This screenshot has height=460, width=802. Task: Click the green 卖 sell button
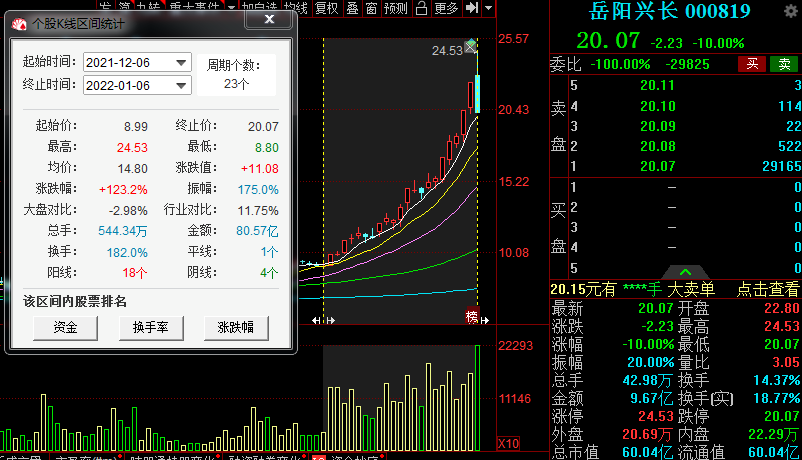pyautogui.click(x=785, y=64)
